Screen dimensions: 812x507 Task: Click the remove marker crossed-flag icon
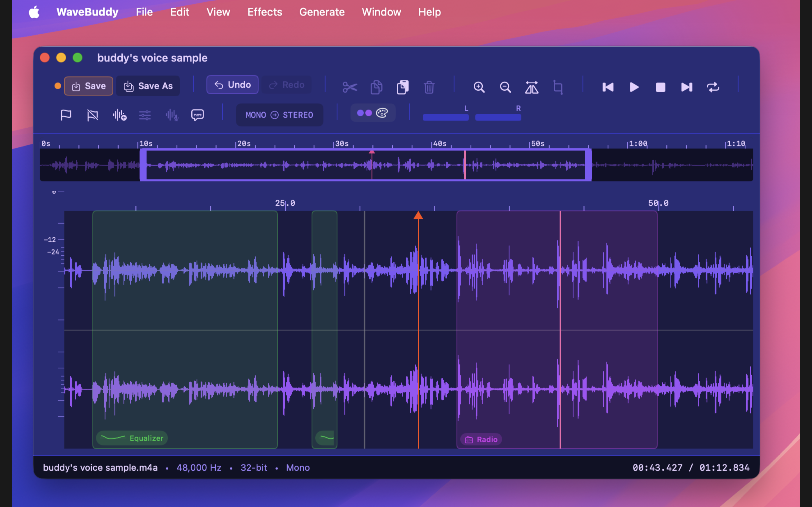[92, 115]
